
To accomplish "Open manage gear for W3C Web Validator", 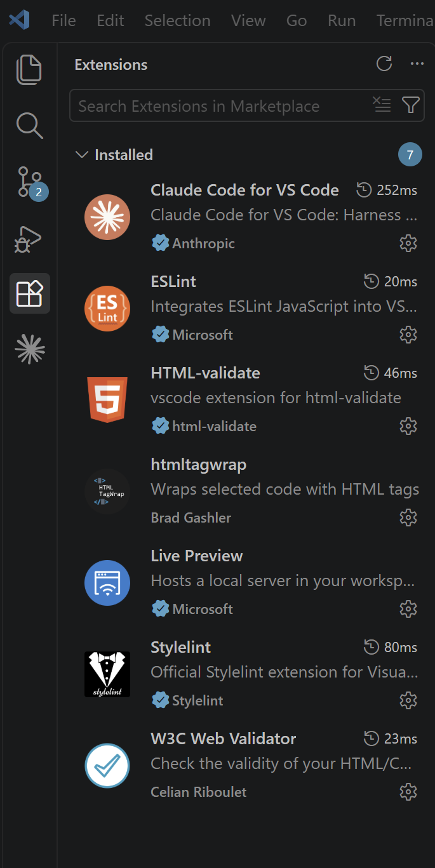I will pos(408,792).
